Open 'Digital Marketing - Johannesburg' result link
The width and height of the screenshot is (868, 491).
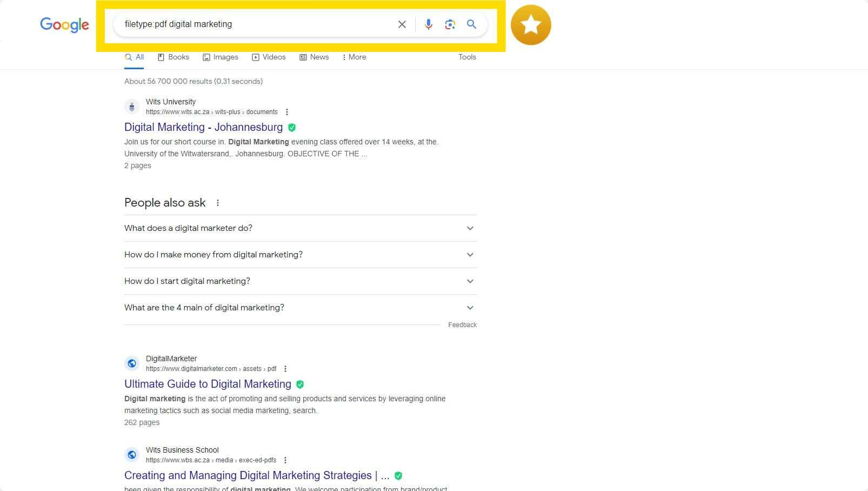pos(203,127)
